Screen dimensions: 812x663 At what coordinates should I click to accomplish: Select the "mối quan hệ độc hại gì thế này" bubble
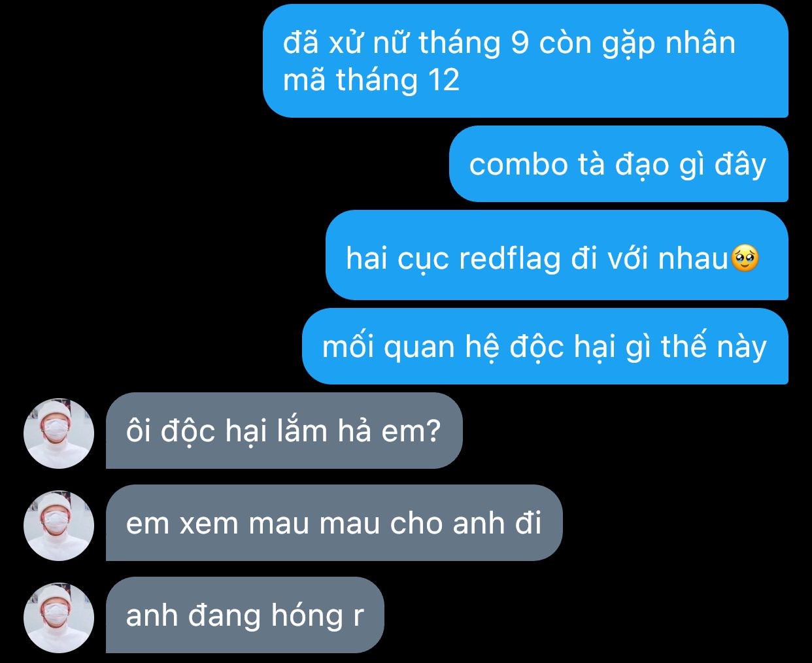click(545, 346)
